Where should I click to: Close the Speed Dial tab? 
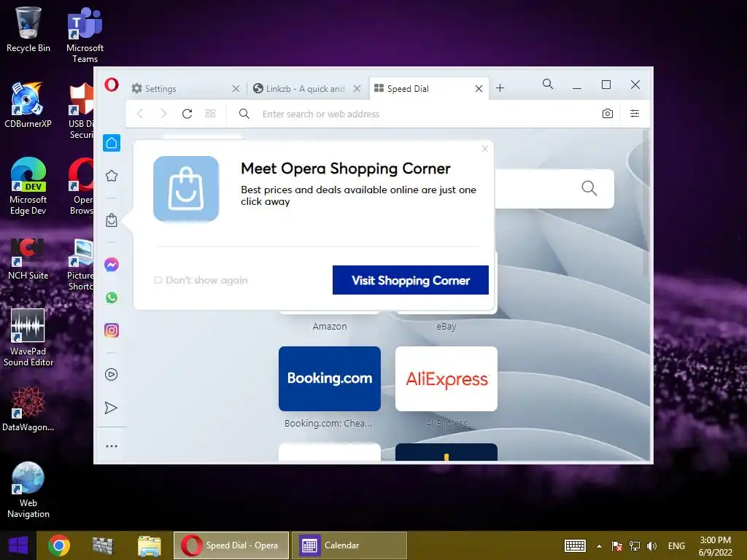479,88
